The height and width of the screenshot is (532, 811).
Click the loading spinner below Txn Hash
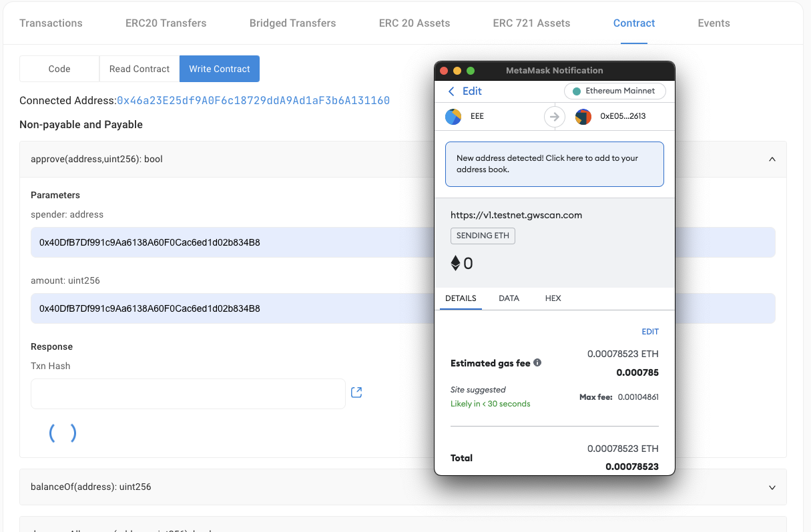pos(62,433)
